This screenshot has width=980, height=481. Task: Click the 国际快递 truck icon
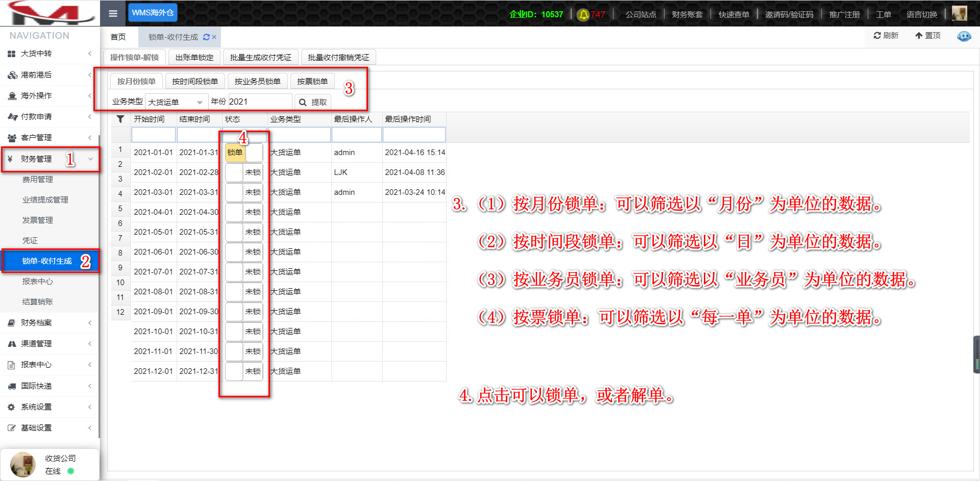(x=12, y=386)
